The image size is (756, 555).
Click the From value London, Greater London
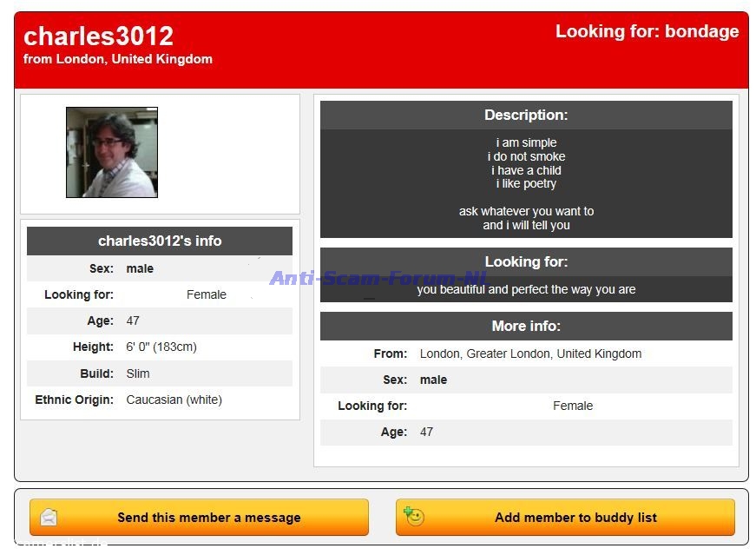[530, 354]
